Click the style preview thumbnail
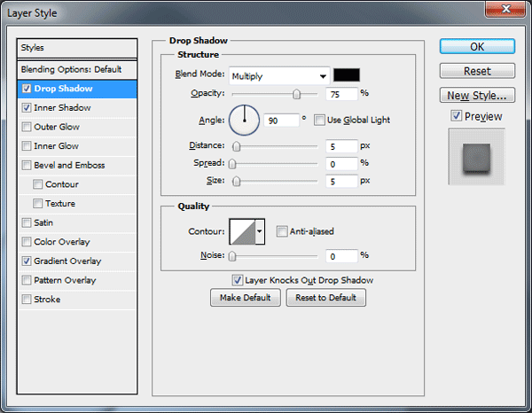Viewport: 532px width, 413px height. click(476, 157)
